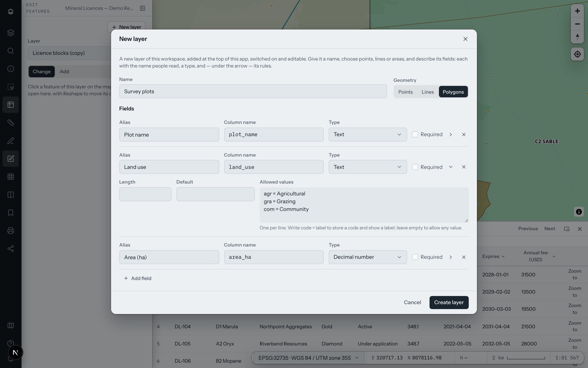Open Annual fee column sort menu
Screen dimensions: 588x368
pos(554,256)
